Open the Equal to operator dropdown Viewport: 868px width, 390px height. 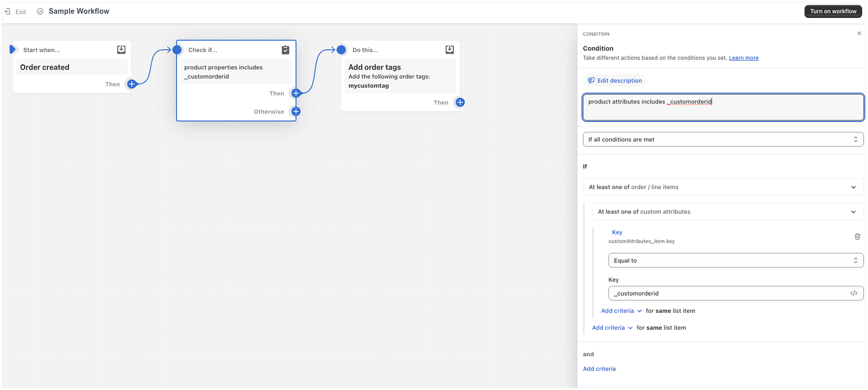click(736, 261)
